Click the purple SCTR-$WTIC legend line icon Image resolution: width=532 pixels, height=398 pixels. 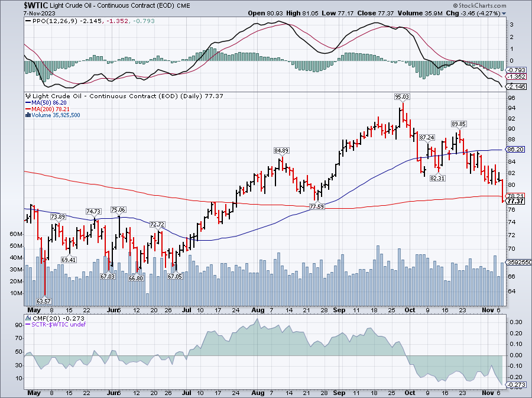pos(27,325)
